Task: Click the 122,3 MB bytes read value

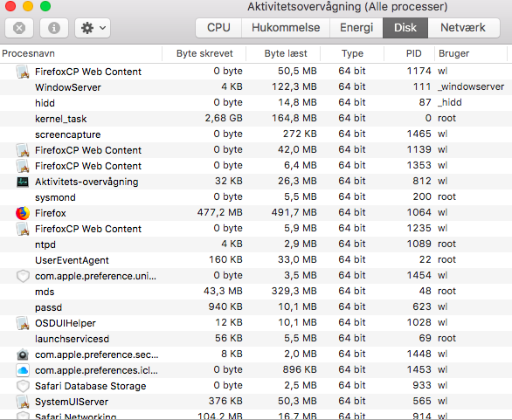Action: click(294, 86)
